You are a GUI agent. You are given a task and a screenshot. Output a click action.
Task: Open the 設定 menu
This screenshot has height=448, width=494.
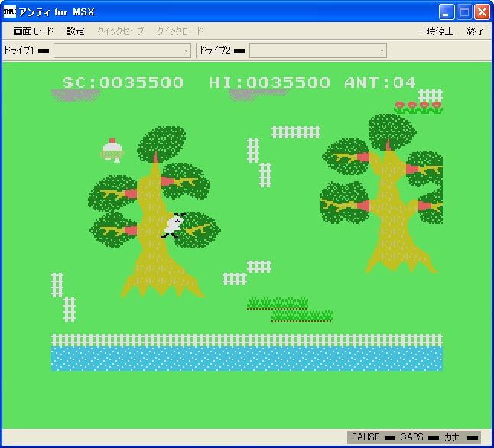75,31
